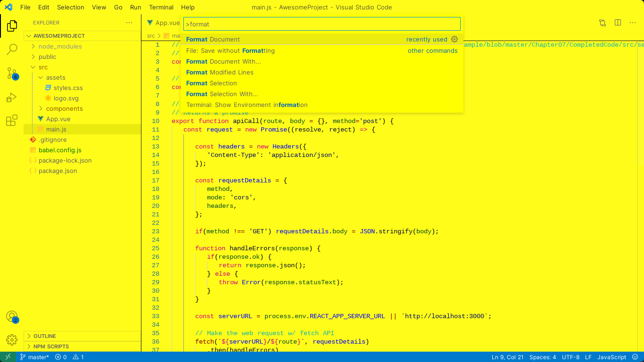Open package-lock.json in explorer
The height and width of the screenshot is (362, 644).
tap(65, 160)
